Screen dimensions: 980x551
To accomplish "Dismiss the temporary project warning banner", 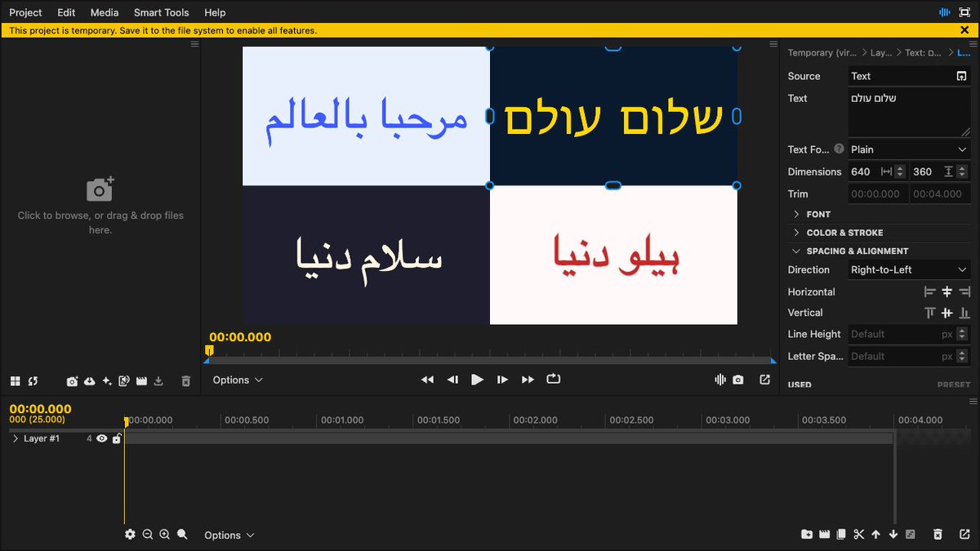I will [964, 30].
